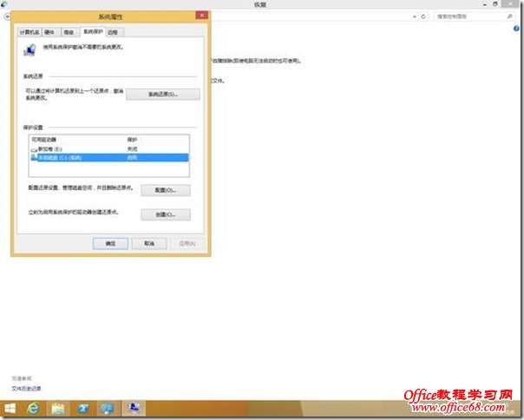The image size is (524, 420).
Task: Click the 可用驱动器 column header
Action: pos(43,140)
